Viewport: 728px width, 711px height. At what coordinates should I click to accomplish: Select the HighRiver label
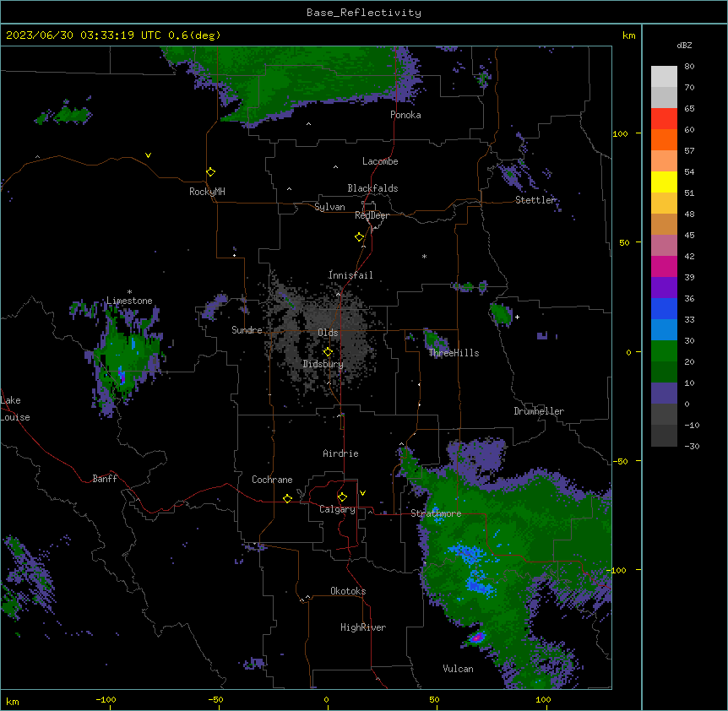pos(363,627)
